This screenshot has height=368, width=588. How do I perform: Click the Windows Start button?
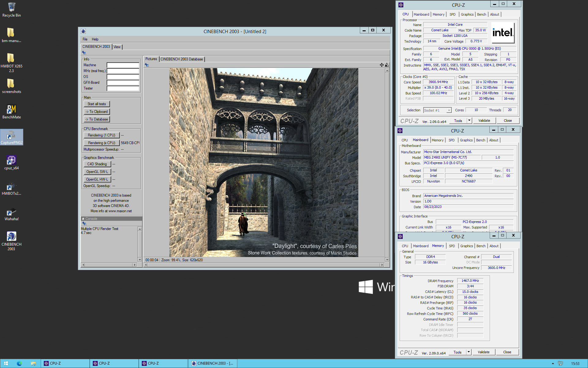coord(6,363)
